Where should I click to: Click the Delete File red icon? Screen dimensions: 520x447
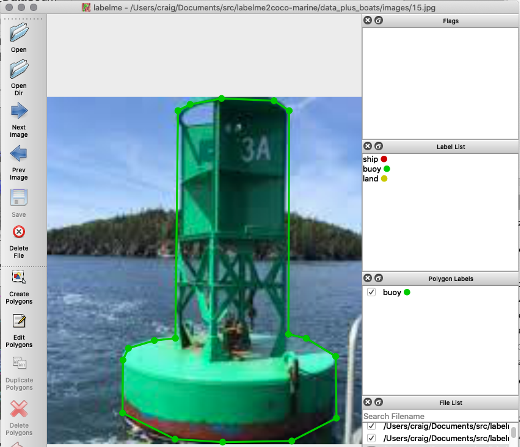coord(19,232)
